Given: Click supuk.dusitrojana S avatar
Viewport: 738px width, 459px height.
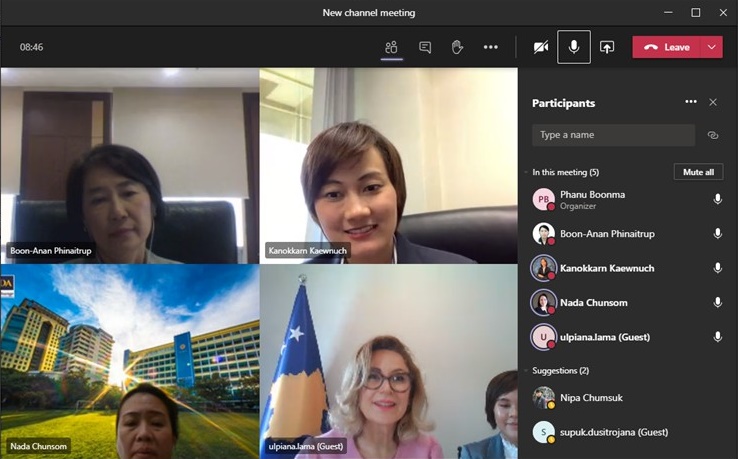Looking at the screenshot, I should pyautogui.click(x=544, y=432).
